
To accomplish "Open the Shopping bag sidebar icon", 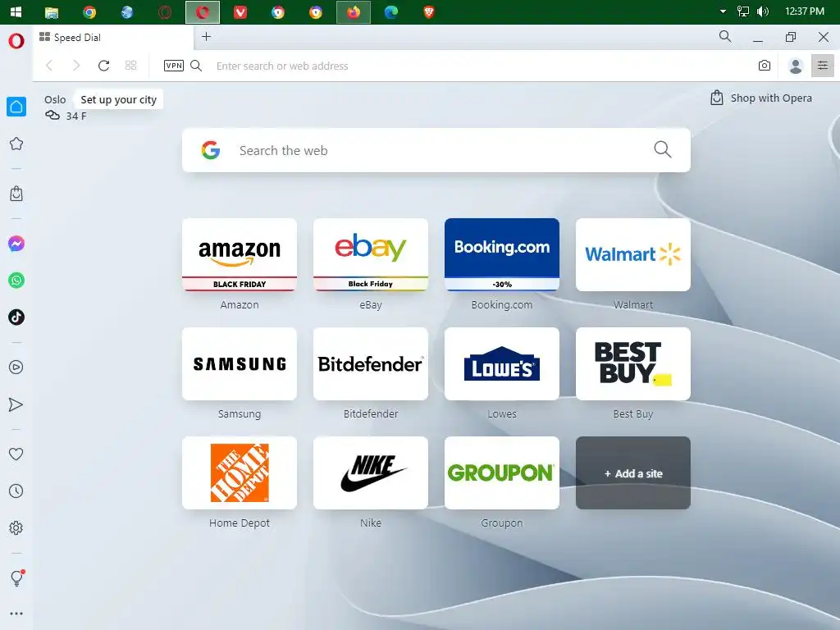I will (16, 194).
